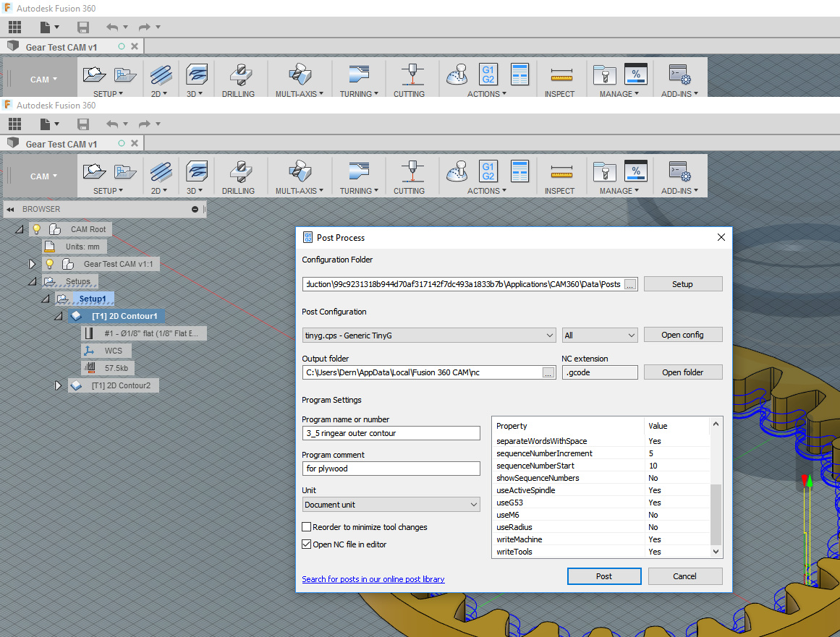Click the NC extension .gcode field
The height and width of the screenshot is (637, 840).
click(600, 372)
